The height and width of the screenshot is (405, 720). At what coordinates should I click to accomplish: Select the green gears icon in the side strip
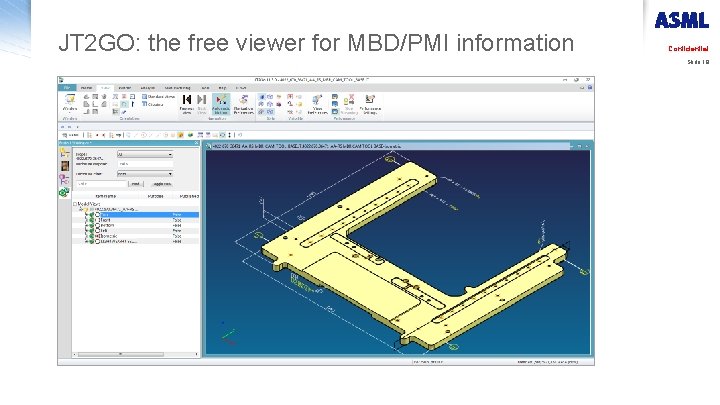click(x=64, y=192)
